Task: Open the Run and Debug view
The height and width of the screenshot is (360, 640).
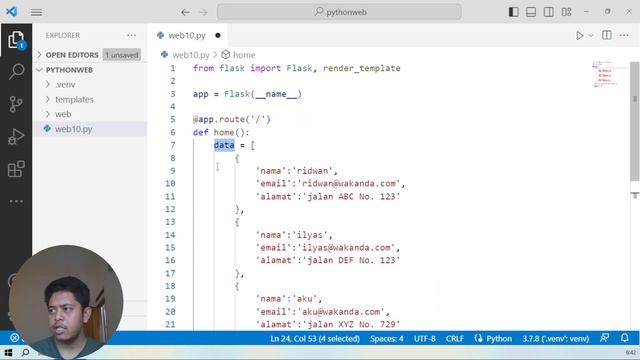Action: (x=16, y=137)
